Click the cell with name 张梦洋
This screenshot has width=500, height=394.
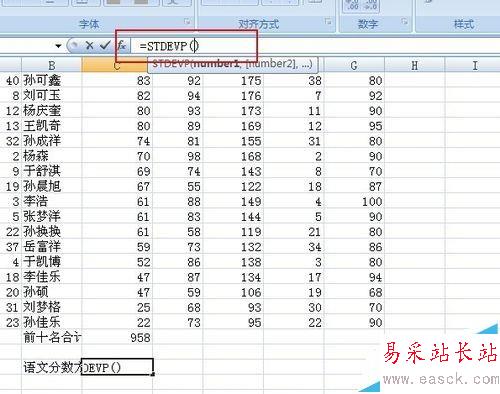(52, 216)
